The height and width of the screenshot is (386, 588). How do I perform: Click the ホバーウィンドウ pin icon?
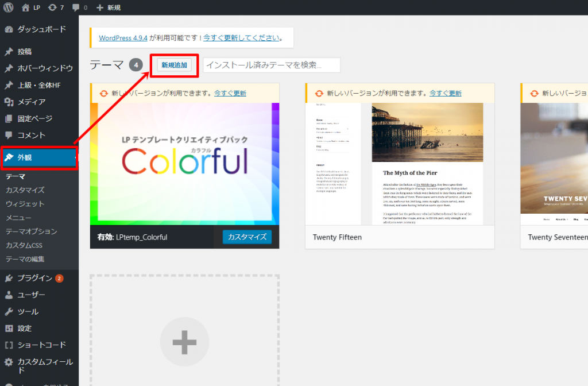click(9, 68)
